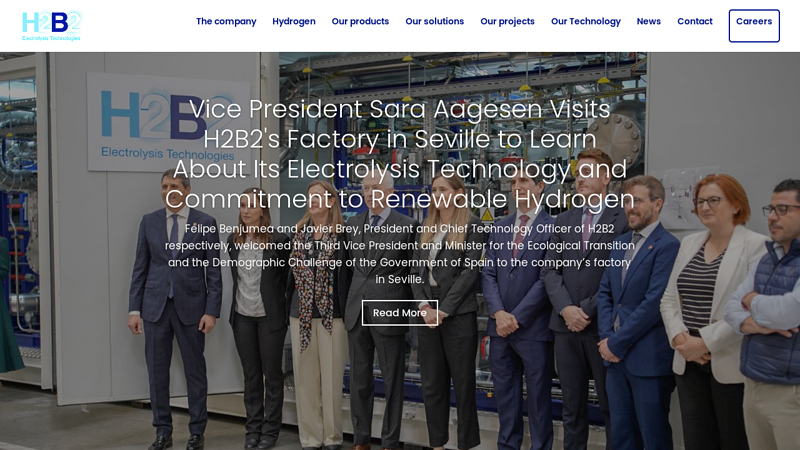Click the yellow warning triangle in the photo
The width and height of the screenshot is (800, 450).
coord(487,215)
